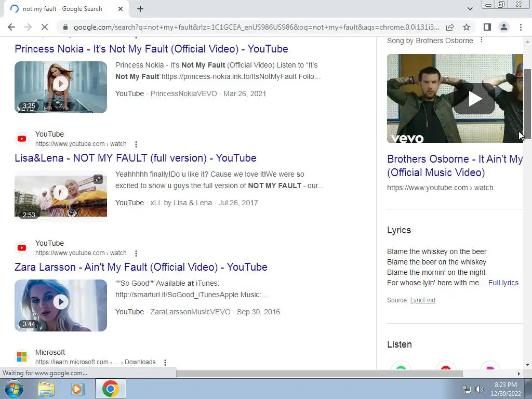Click the 'Listen' heading

click(400, 344)
